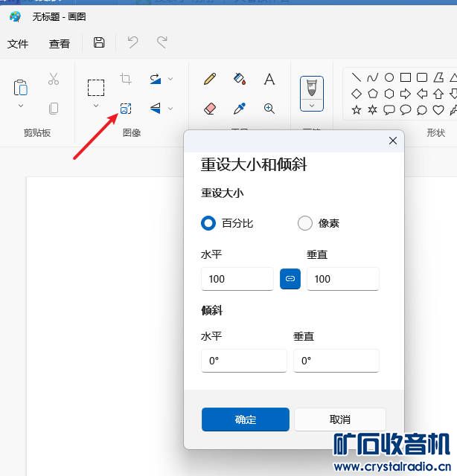Viewport: 457px width, 476px height.
Task: Select the five-point star shape
Action: 356,109
